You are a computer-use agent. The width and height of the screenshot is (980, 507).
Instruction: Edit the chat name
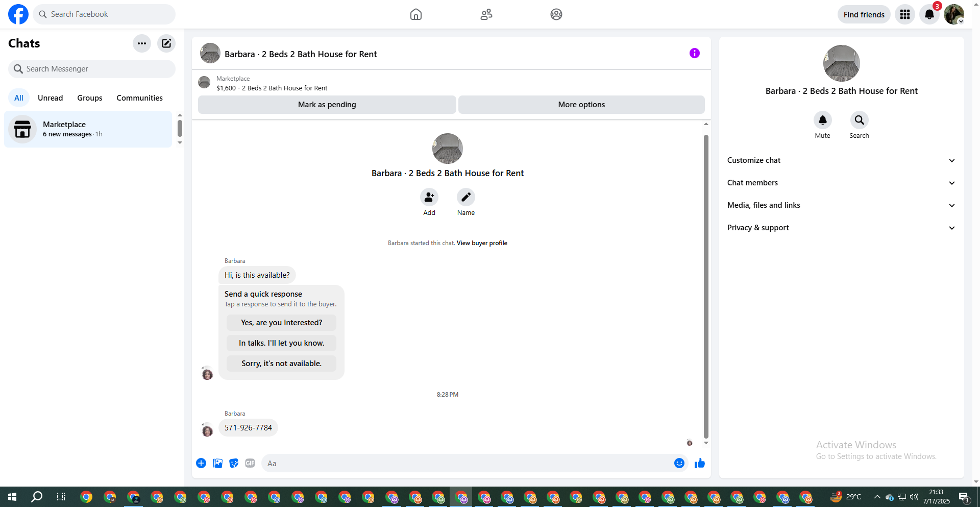(466, 197)
